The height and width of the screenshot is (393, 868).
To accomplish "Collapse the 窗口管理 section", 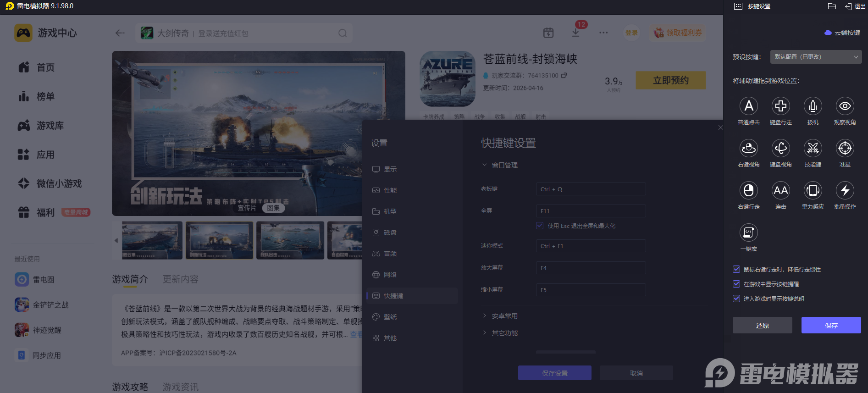I will 504,165.
